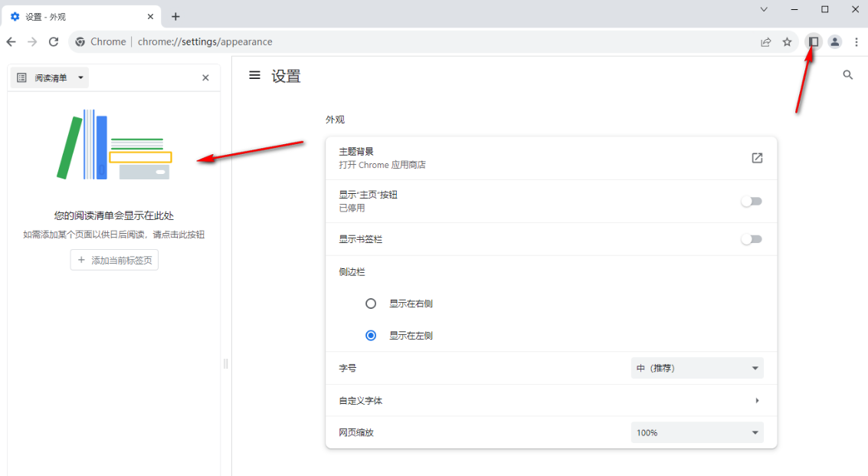Close the 设置 - 外观 tab

pos(150,17)
